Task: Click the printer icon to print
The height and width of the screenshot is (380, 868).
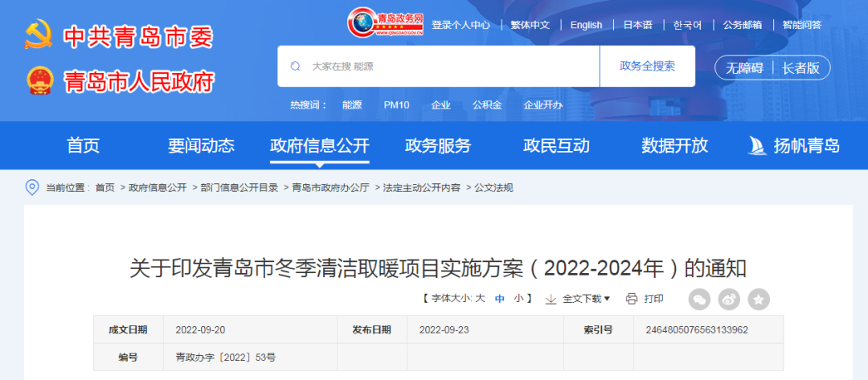Action: click(632, 299)
